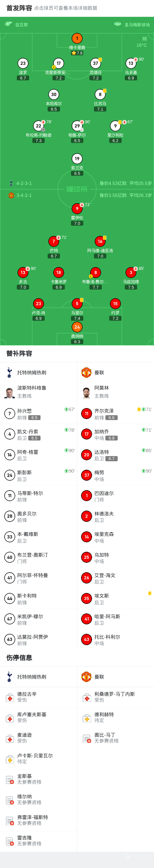This screenshot has width=154, height=868.
Task: Click Manchester United crest in substitutes header
Action: tap(86, 373)
